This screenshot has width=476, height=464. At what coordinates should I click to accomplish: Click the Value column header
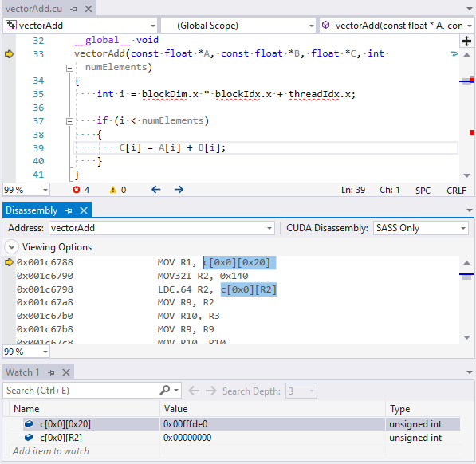coord(273,409)
